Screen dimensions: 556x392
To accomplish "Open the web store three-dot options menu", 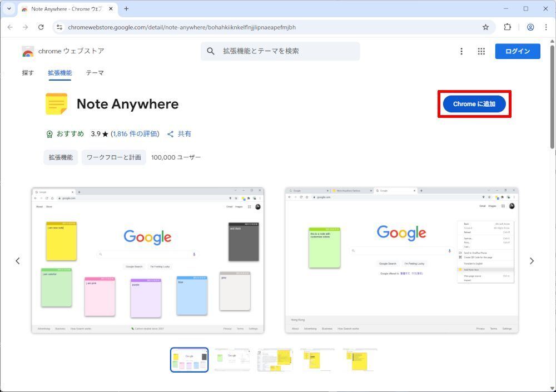I will tap(461, 52).
